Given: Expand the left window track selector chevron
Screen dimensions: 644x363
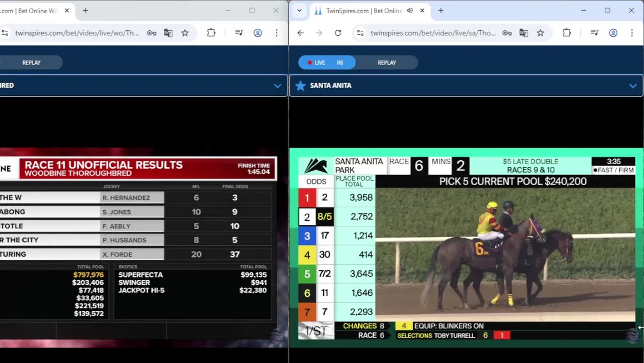Looking at the screenshot, I should (x=277, y=86).
